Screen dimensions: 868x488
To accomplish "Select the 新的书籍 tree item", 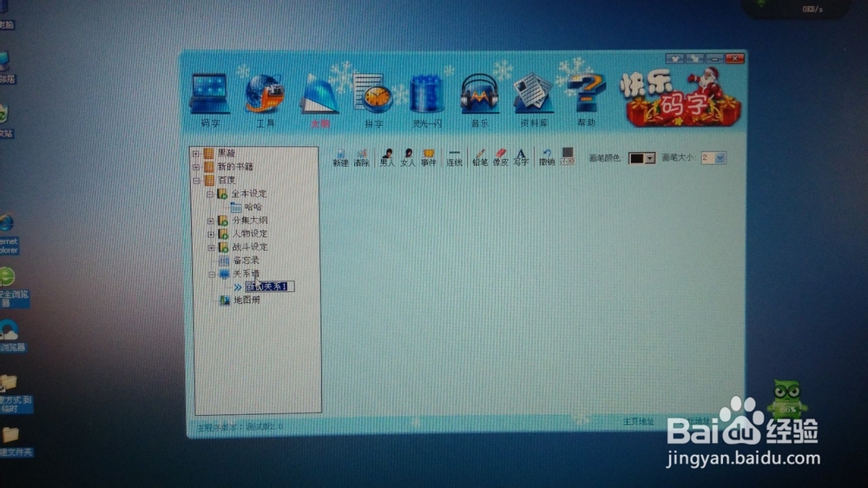I will click(235, 167).
